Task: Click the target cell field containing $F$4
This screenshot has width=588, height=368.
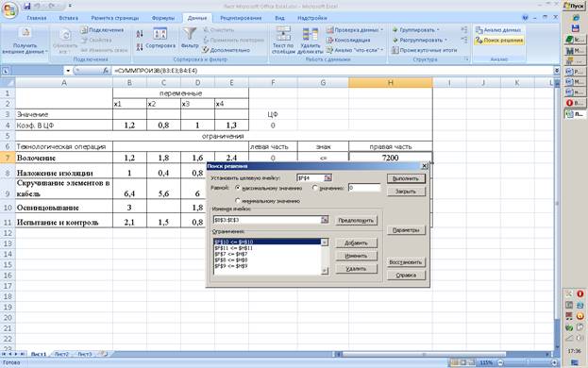Action: click(x=311, y=178)
